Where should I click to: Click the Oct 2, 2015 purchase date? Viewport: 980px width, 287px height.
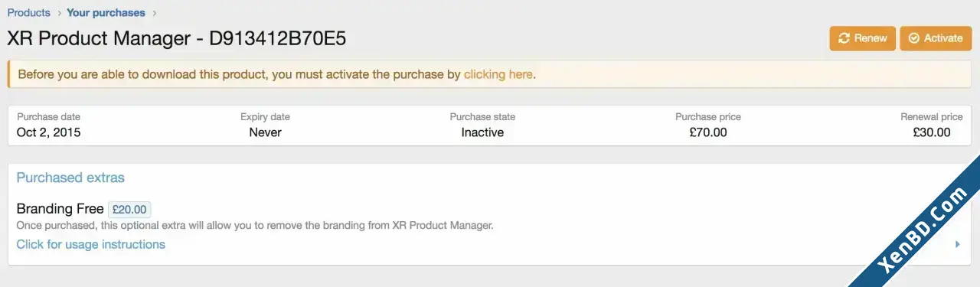pyautogui.click(x=49, y=132)
